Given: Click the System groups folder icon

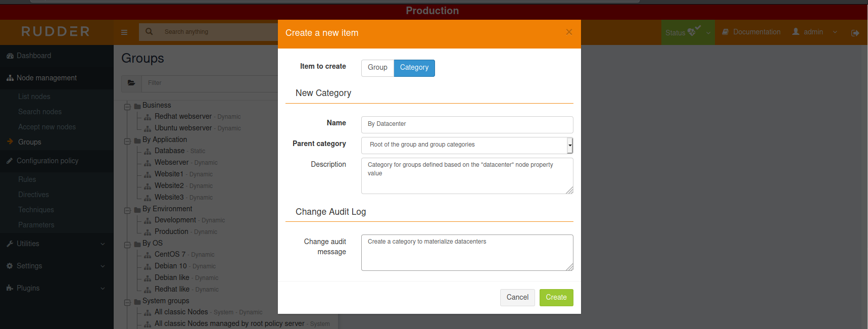Looking at the screenshot, I should 137,302.
